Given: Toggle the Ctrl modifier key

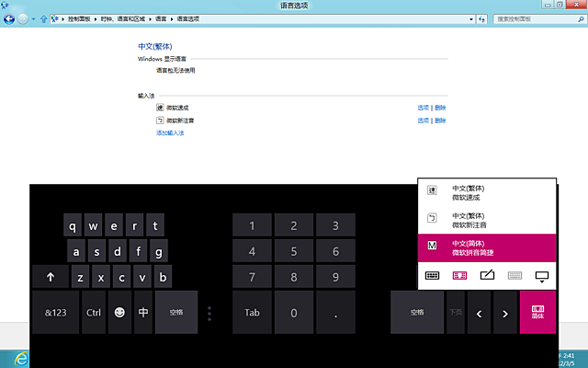Looking at the screenshot, I should (94, 312).
